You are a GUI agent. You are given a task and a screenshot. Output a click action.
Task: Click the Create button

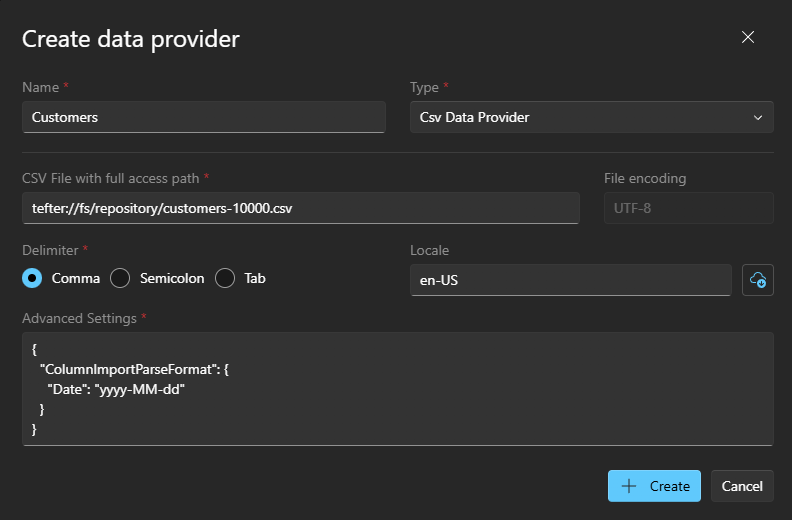click(x=654, y=486)
